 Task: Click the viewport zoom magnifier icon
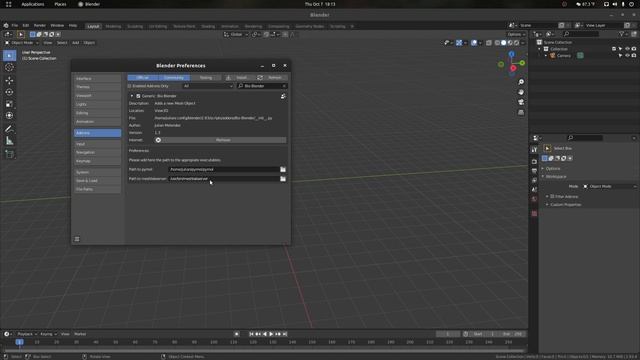pyautogui.click(x=521, y=82)
